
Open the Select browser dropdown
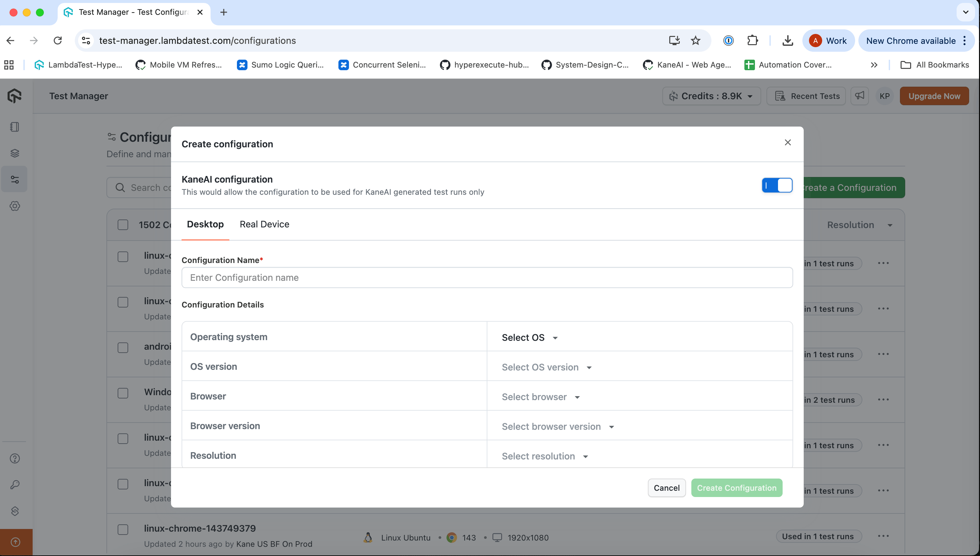[541, 397]
